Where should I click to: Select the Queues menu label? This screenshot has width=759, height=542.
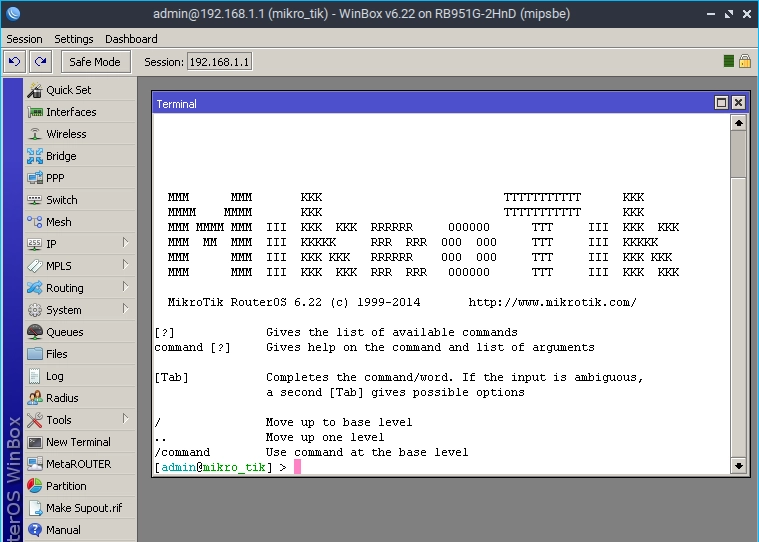65,332
